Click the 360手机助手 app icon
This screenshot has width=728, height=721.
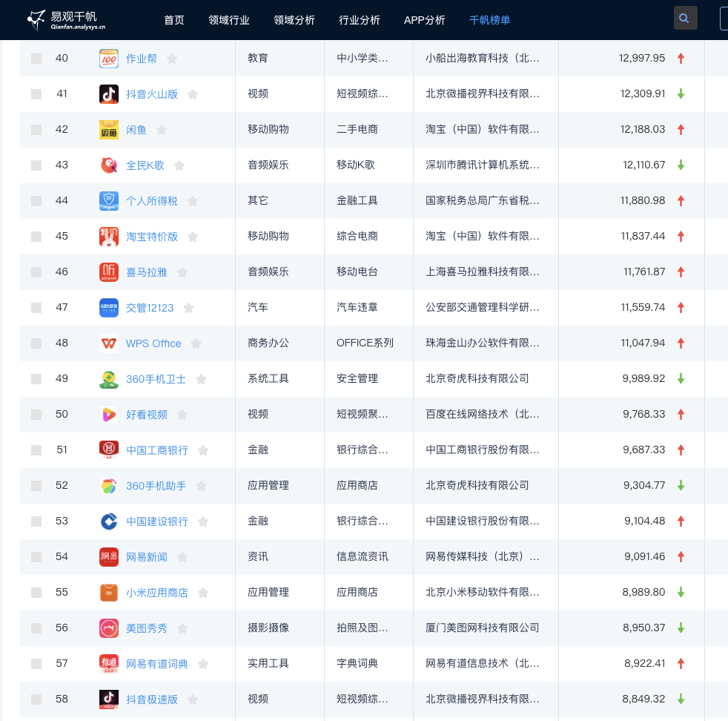pyautogui.click(x=109, y=486)
